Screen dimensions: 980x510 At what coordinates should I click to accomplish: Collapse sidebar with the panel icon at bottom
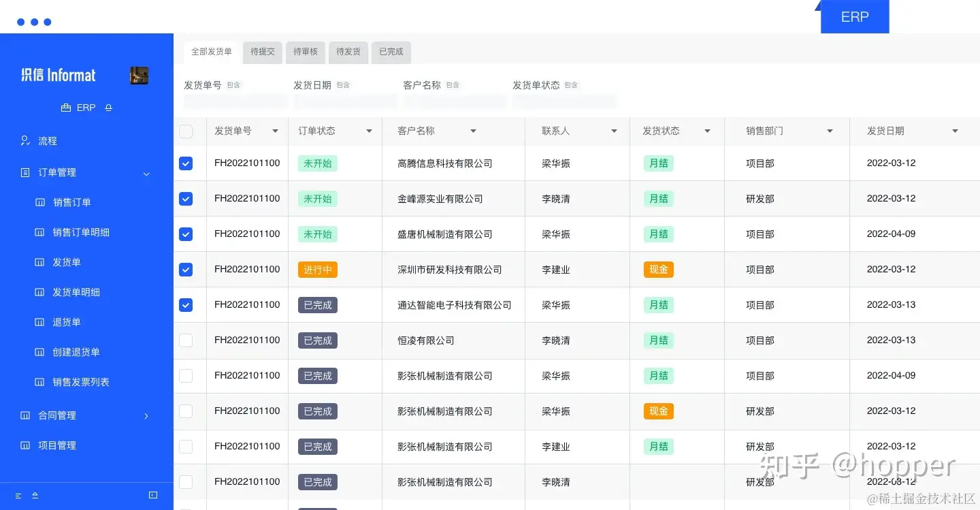(153, 495)
